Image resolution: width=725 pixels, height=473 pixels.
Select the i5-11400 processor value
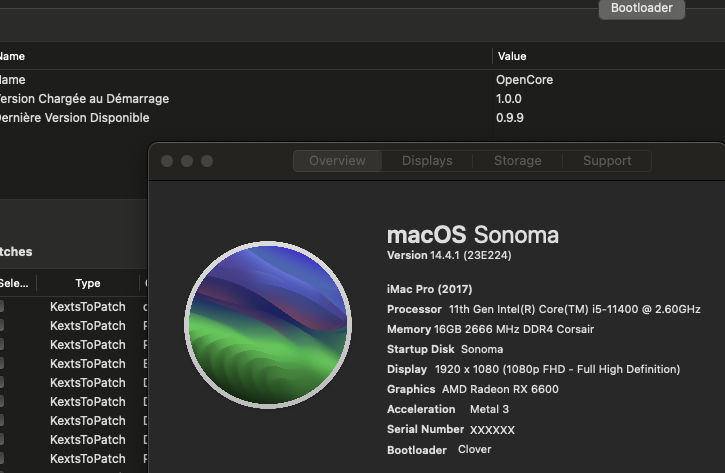pos(575,309)
